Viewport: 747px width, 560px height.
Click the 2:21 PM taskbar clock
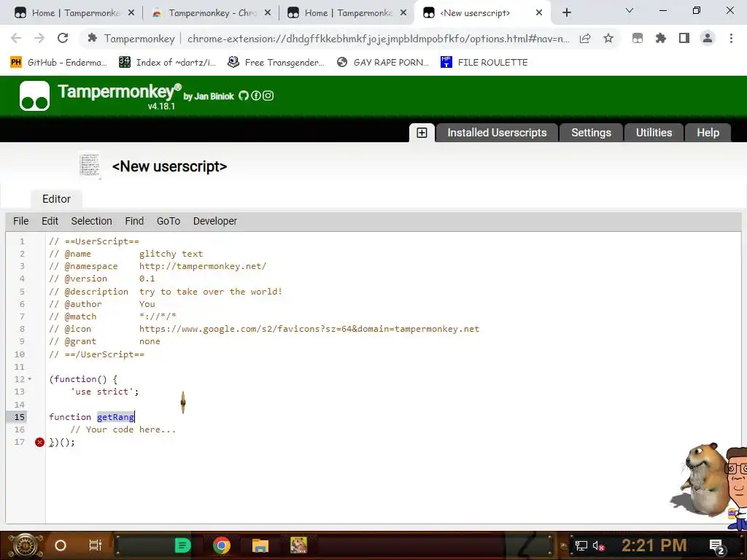(654, 545)
